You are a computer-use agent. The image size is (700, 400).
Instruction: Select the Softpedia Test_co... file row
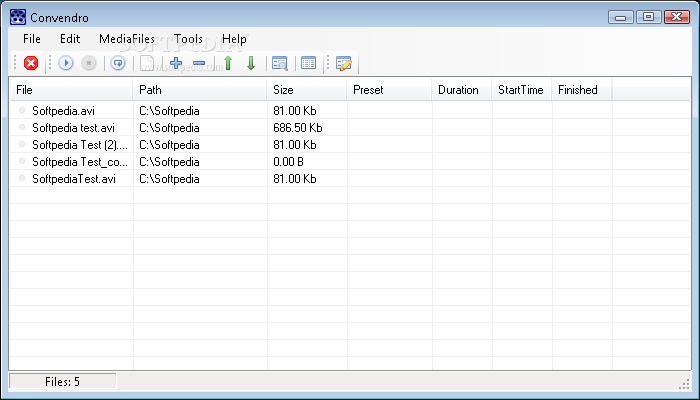coord(350,162)
